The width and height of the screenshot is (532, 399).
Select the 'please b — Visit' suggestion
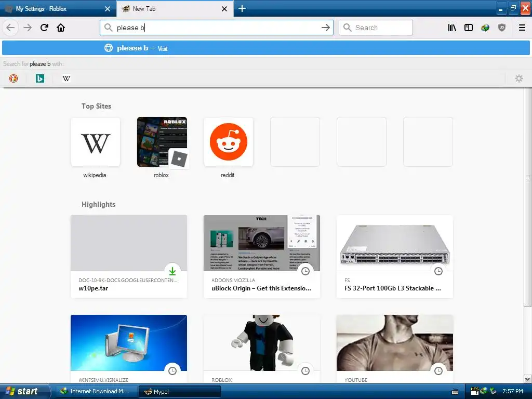tap(266, 48)
